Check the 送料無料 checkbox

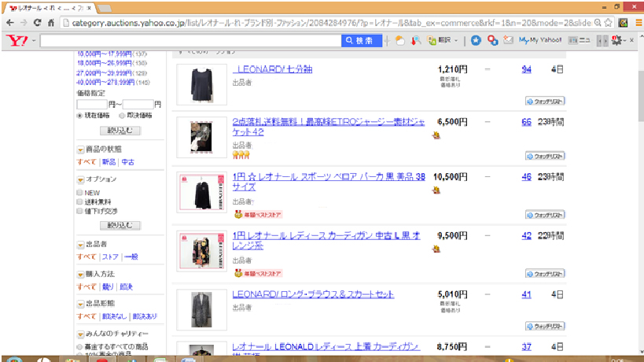(79, 201)
